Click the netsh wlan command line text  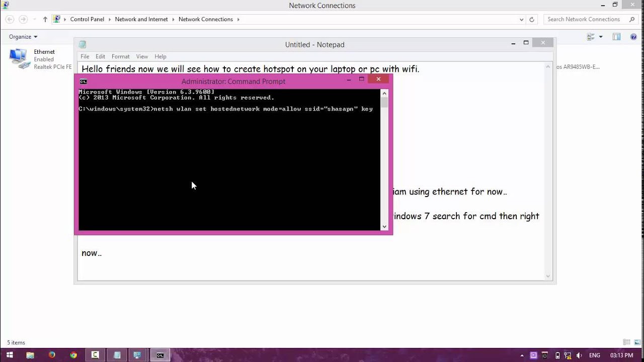(x=225, y=109)
